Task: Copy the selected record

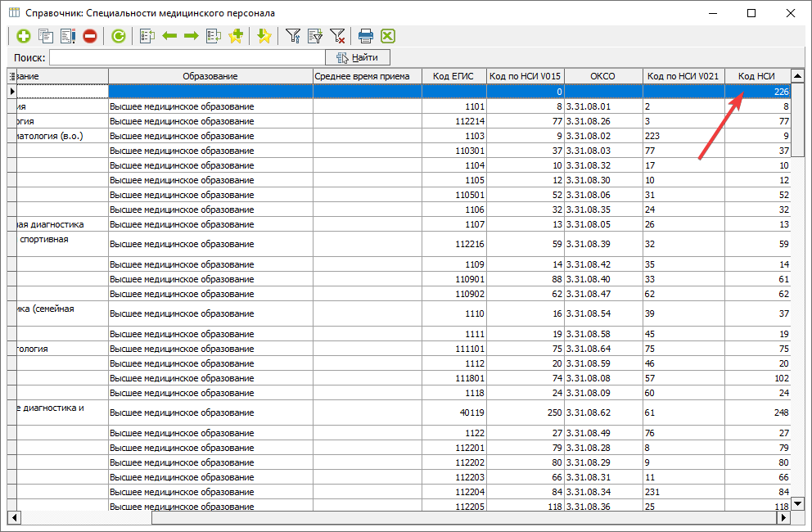Action: [46, 36]
